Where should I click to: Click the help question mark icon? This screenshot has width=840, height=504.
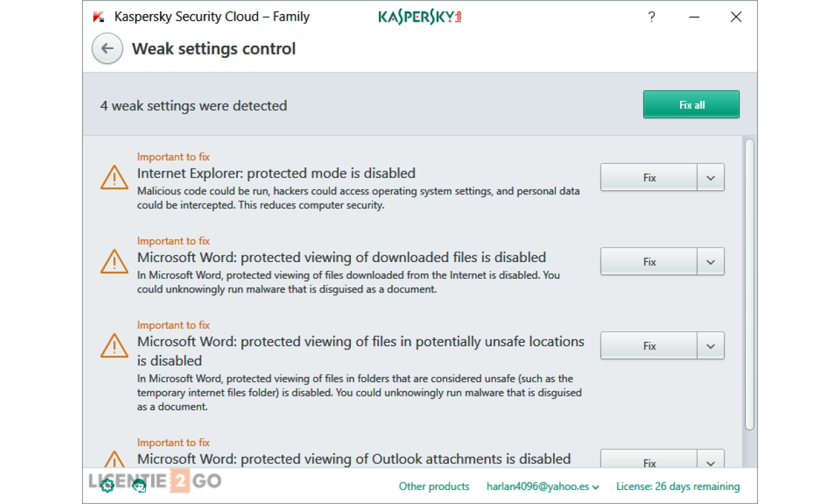[x=651, y=17]
